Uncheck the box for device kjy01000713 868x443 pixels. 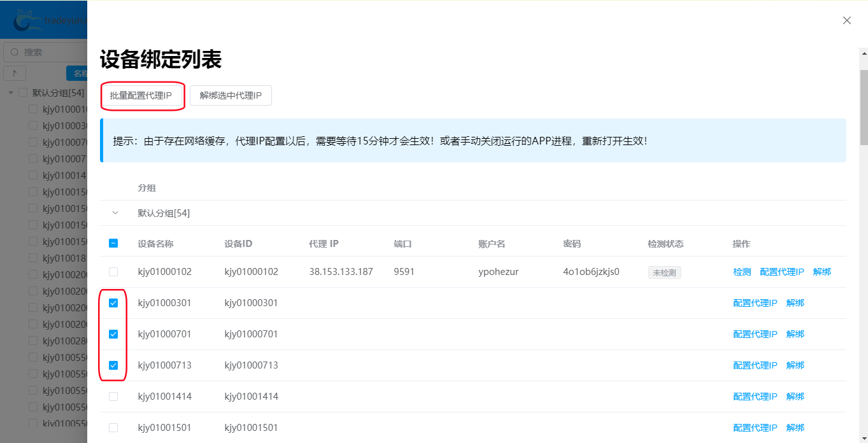[113, 365]
